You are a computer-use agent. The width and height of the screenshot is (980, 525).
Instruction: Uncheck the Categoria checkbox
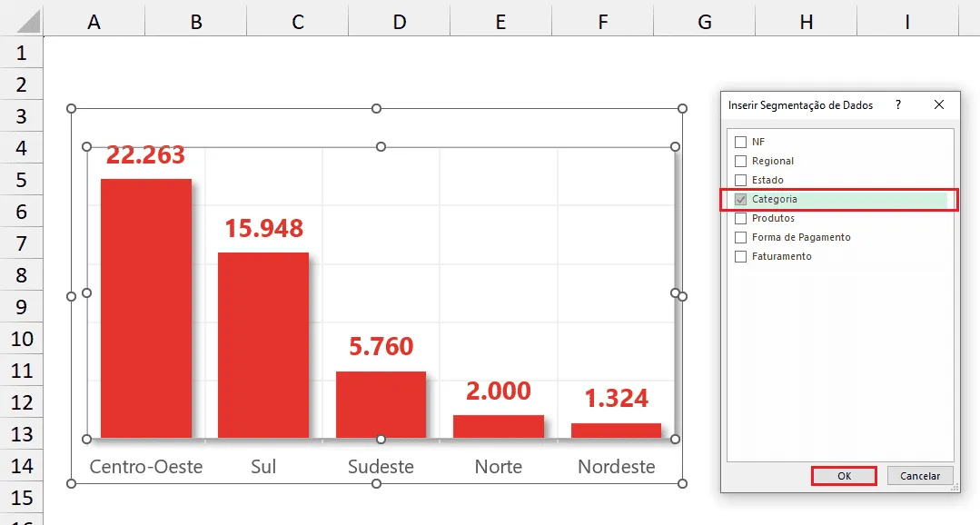tap(740, 200)
